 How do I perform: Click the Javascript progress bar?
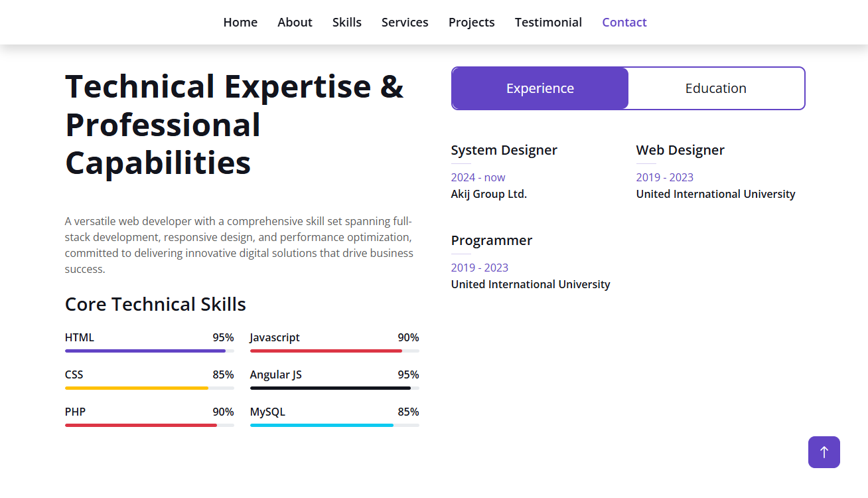(x=334, y=351)
